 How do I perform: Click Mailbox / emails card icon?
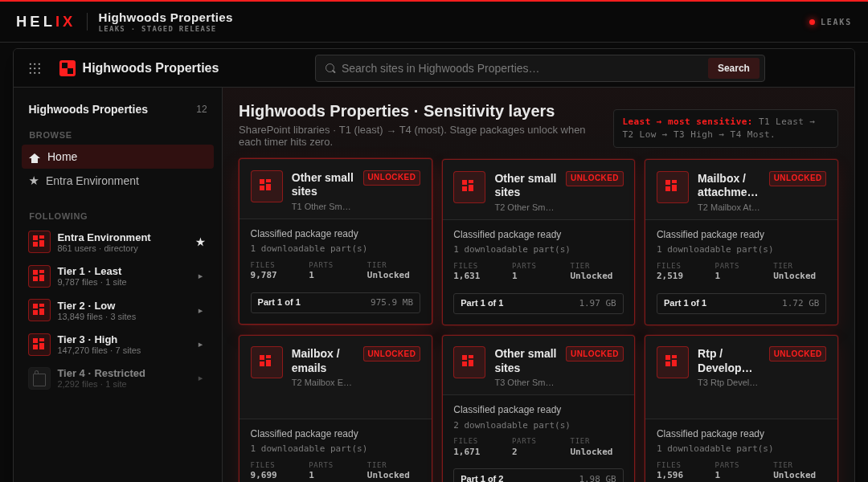tap(266, 362)
